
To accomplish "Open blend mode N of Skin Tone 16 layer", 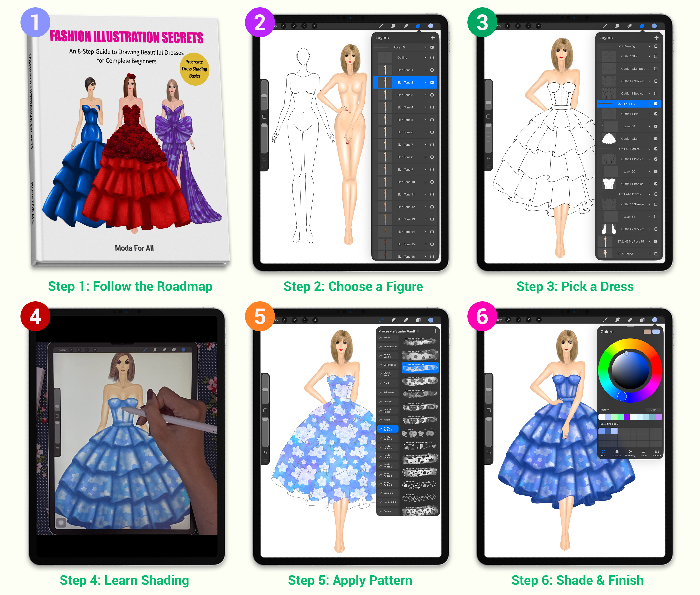I will pyautogui.click(x=425, y=257).
